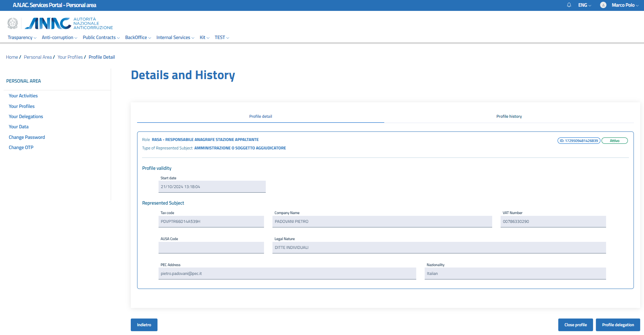This screenshot has width=644, height=335.
Task: Expand the Marco Polo user menu
Action: coord(625,5)
